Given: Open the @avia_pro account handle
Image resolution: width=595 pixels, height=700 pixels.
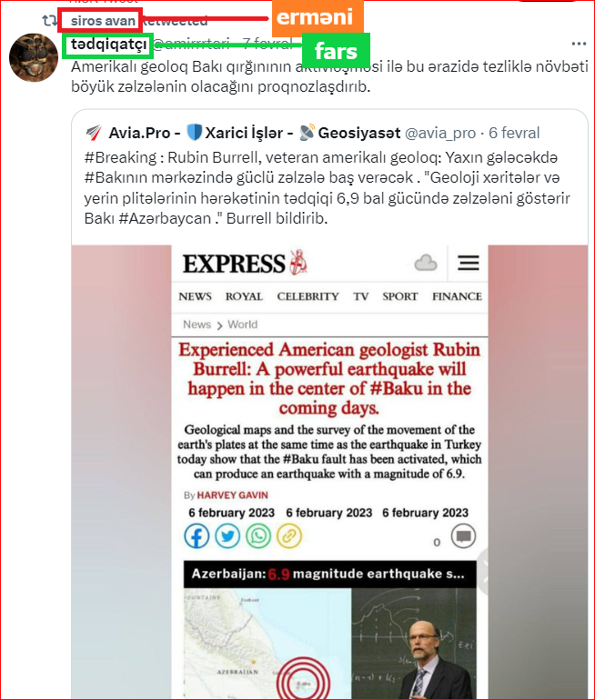Looking at the screenshot, I should 440,133.
